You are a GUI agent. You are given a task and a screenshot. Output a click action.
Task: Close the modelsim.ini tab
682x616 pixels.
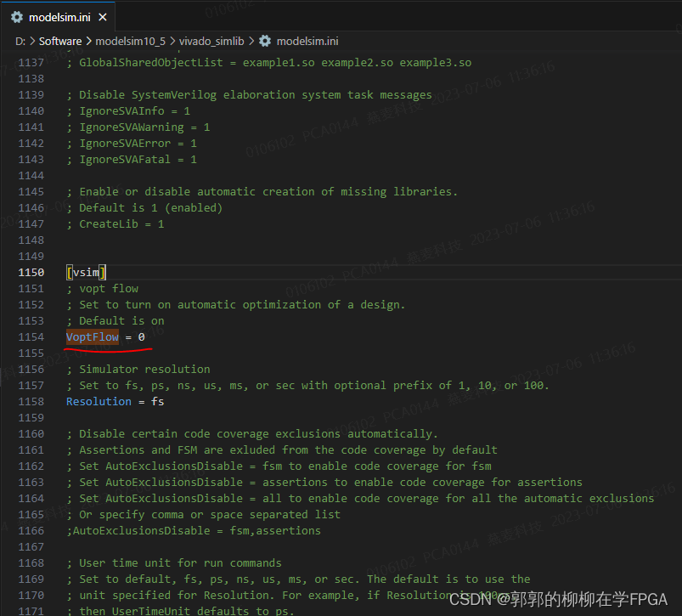pos(104,15)
